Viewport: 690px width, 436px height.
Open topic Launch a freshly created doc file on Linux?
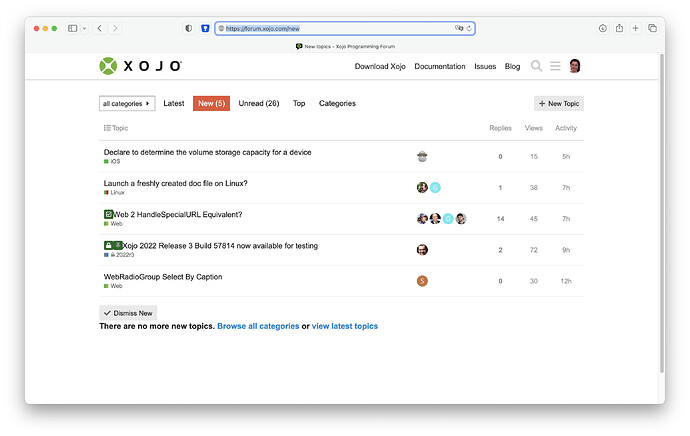pyautogui.click(x=176, y=183)
